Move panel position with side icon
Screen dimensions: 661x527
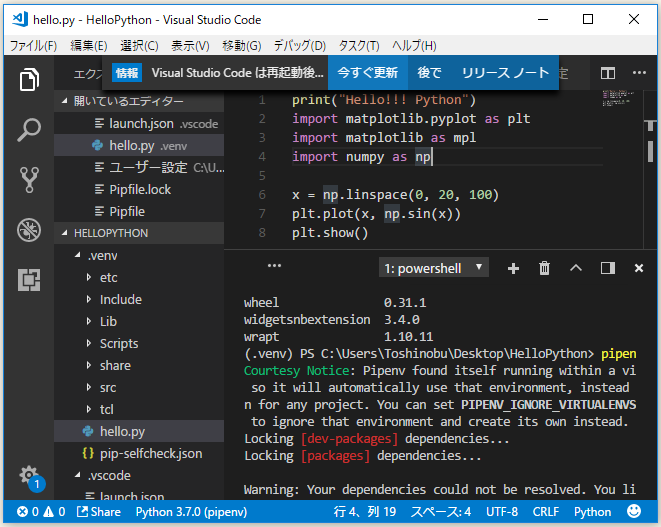click(x=607, y=268)
